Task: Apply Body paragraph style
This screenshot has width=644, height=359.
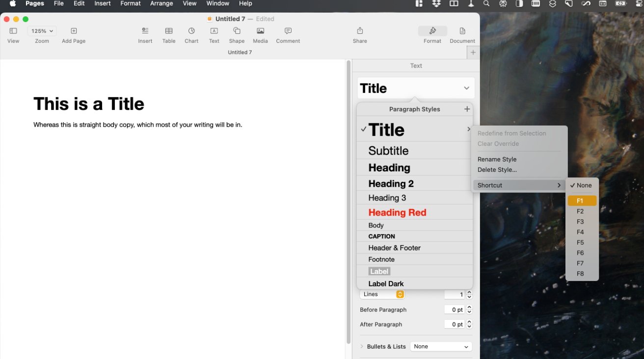Action: click(415, 225)
